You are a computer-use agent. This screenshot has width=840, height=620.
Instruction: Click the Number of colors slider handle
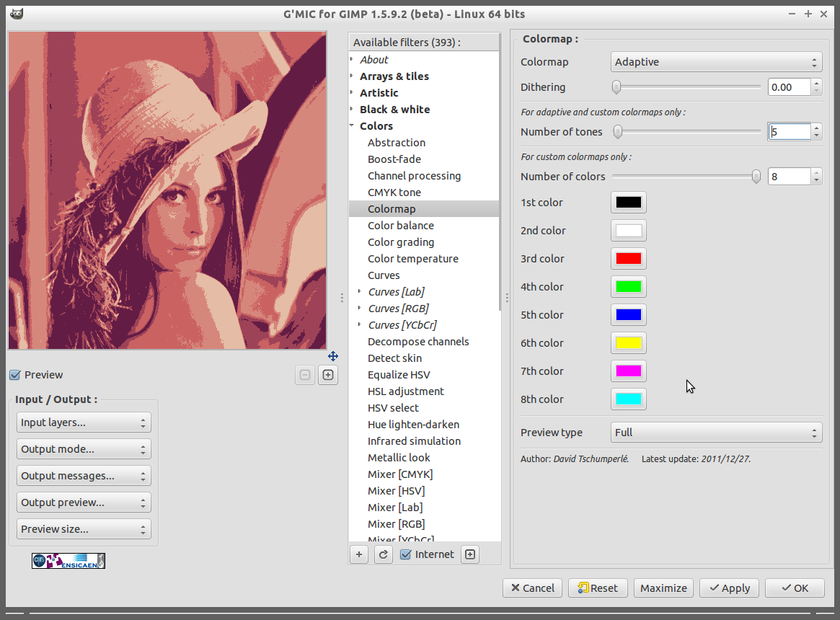point(756,177)
